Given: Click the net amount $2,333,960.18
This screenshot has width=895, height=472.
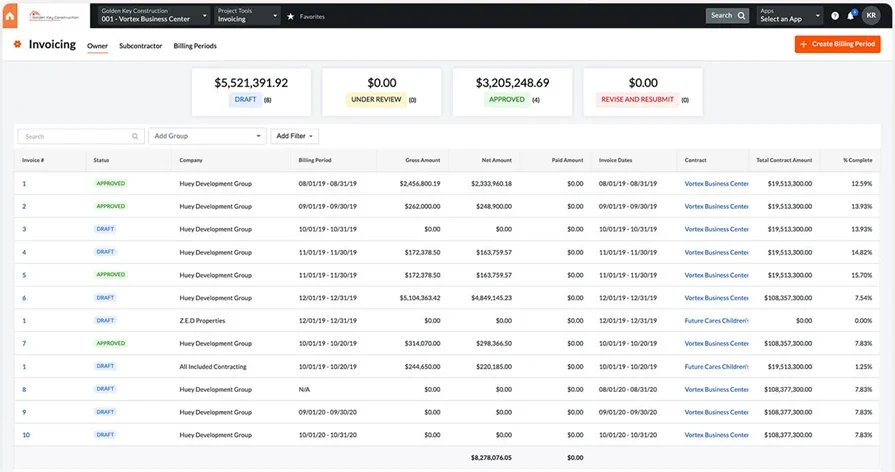Looking at the screenshot, I should (x=491, y=184).
